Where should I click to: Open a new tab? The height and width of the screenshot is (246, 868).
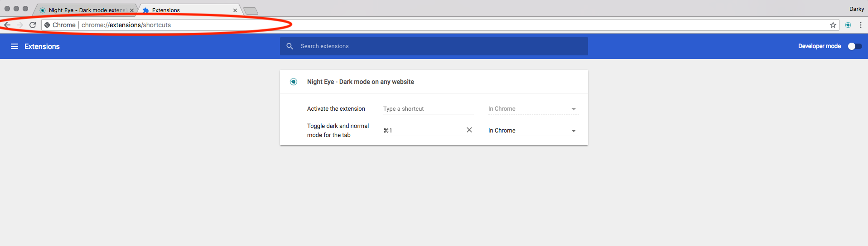251,11
